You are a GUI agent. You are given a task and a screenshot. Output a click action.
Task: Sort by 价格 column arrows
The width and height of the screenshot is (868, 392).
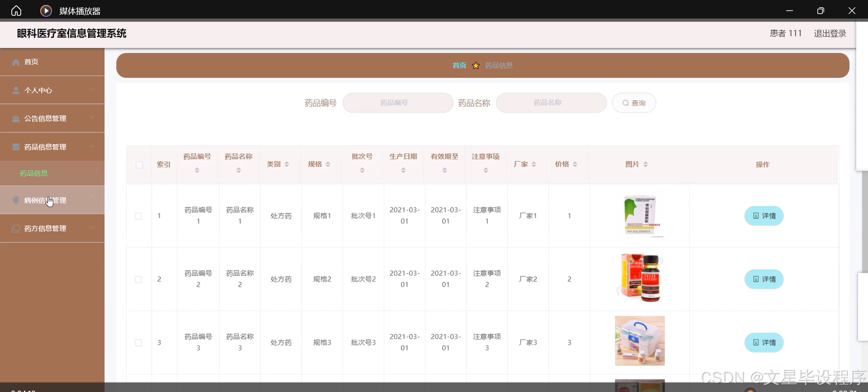click(575, 164)
